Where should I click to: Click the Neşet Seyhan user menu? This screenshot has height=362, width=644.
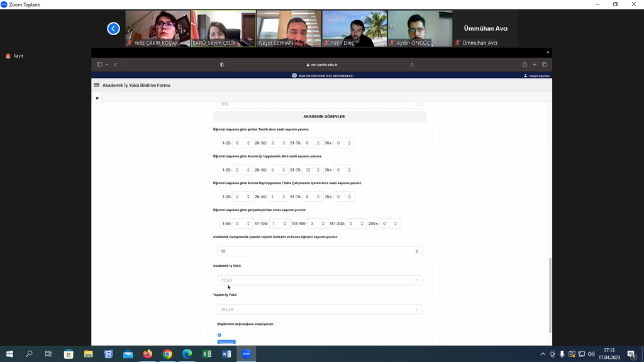pyautogui.click(x=536, y=75)
